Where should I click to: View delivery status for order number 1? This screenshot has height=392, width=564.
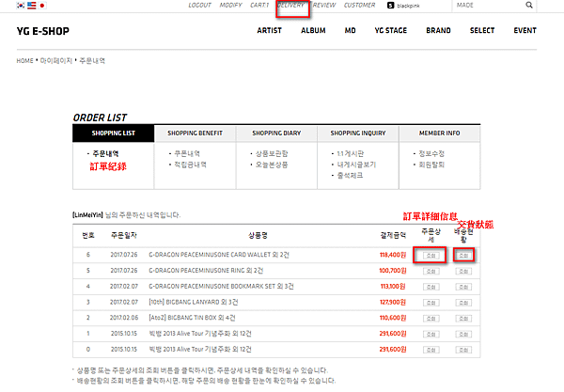[463, 334]
